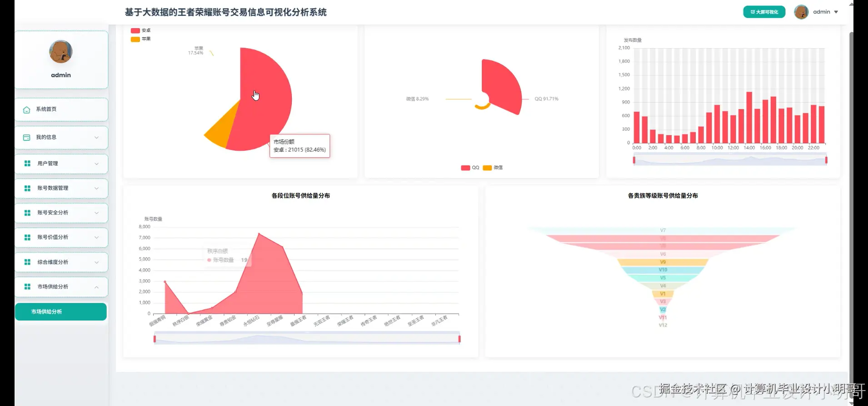Click the 大屏可视化 button
The width and height of the screenshot is (868, 406).
pos(764,12)
